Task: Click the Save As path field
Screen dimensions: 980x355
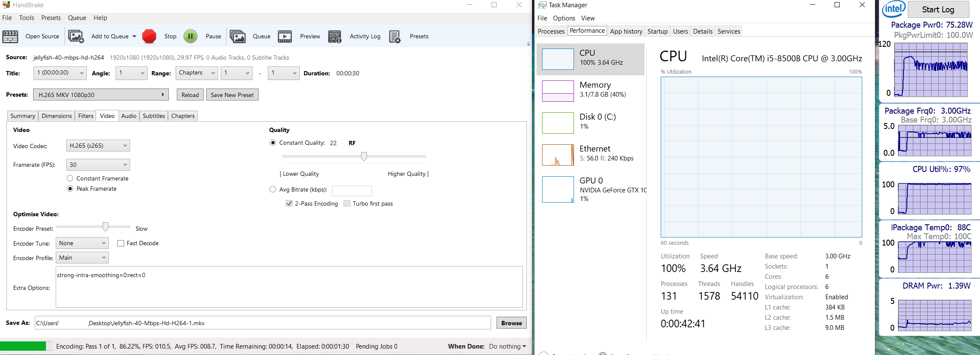Action: 263,323
